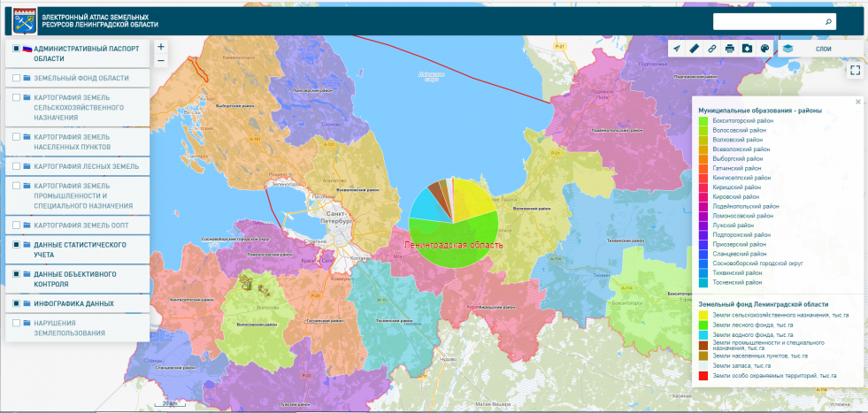Expand the Картография земель ООПТ group
Viewport: 868px width, 413px height.
(27, 225)
